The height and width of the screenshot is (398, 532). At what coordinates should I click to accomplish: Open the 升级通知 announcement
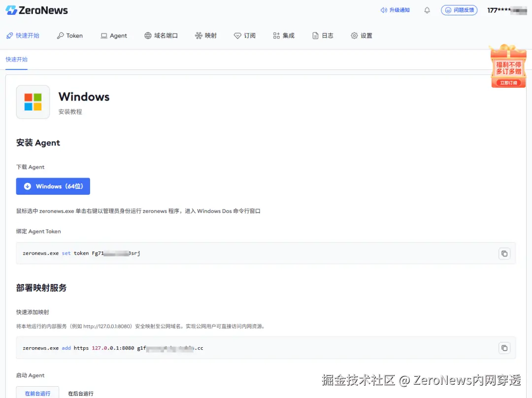pos(395,10)
